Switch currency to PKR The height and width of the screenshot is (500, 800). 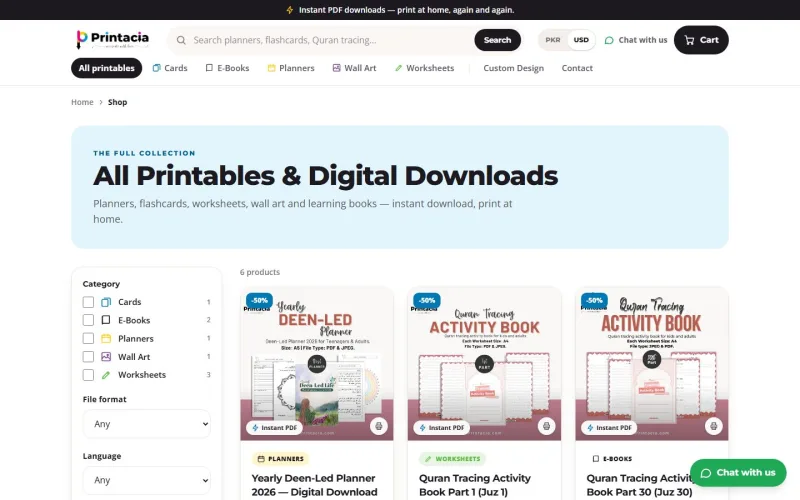[x=553, y=40]
